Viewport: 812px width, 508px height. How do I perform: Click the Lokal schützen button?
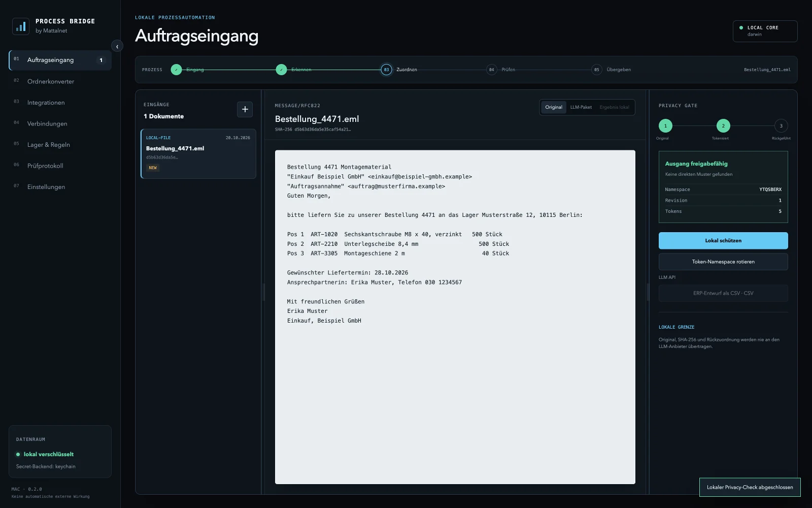[723, 241]
